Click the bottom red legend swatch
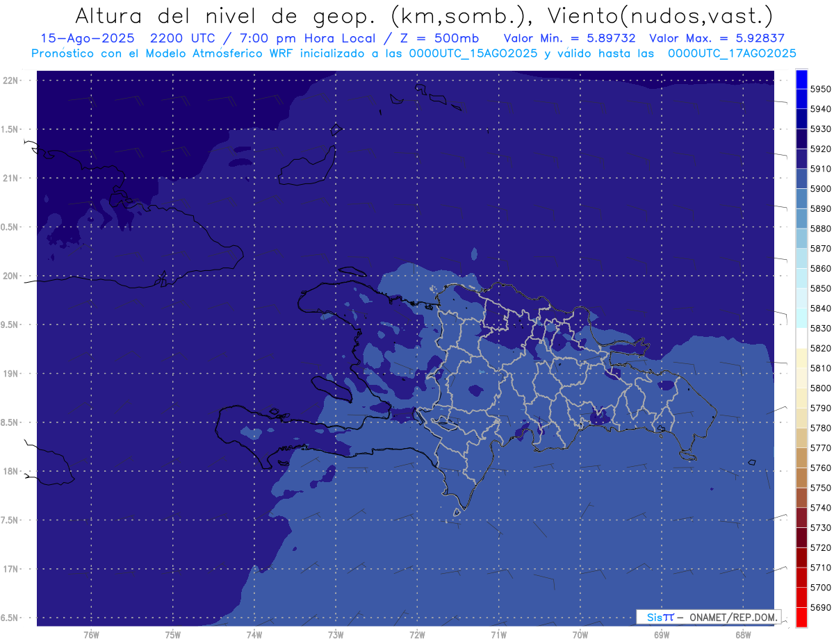 pyautogui.click(x=801, y=618)
